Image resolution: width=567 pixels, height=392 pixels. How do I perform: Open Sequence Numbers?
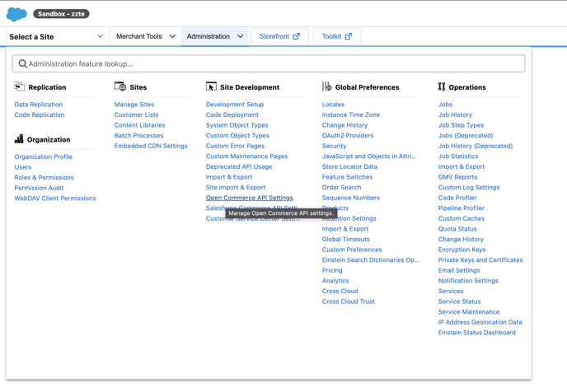pos(351,198)
